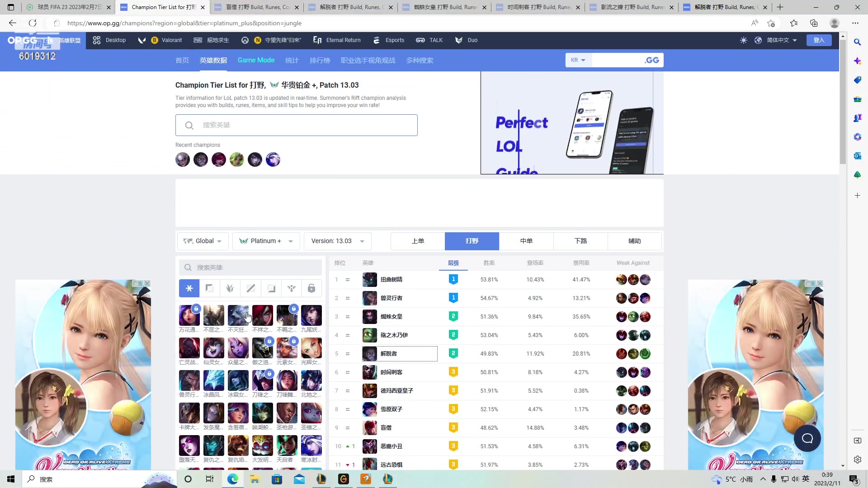
Task: Sort table by 禁用率 column
Action: coord(581,263)
